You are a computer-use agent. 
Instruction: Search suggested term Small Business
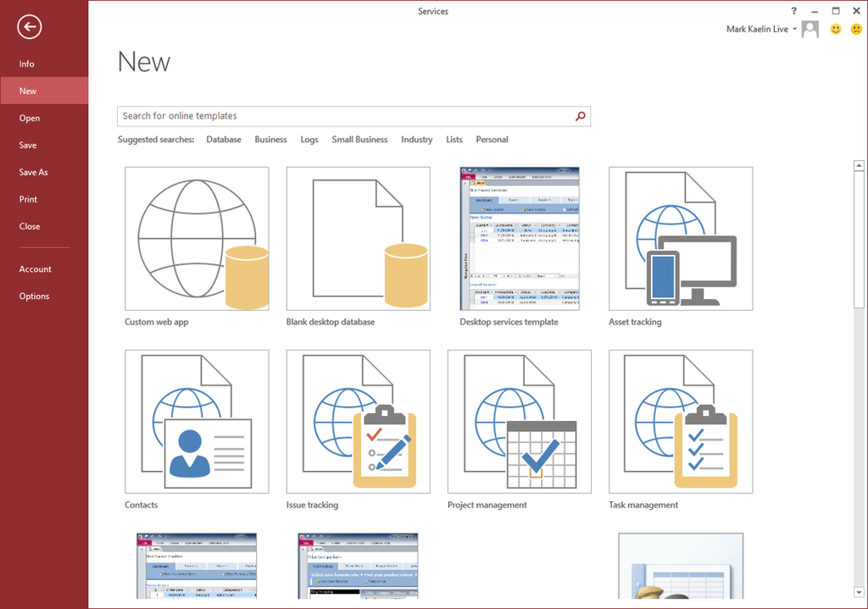359,140
